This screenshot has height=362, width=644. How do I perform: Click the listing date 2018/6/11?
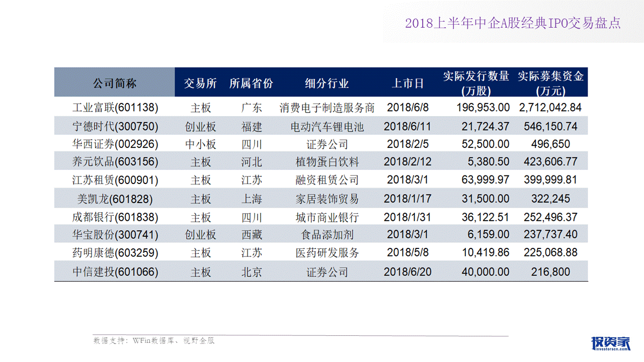tap(408, 126)
